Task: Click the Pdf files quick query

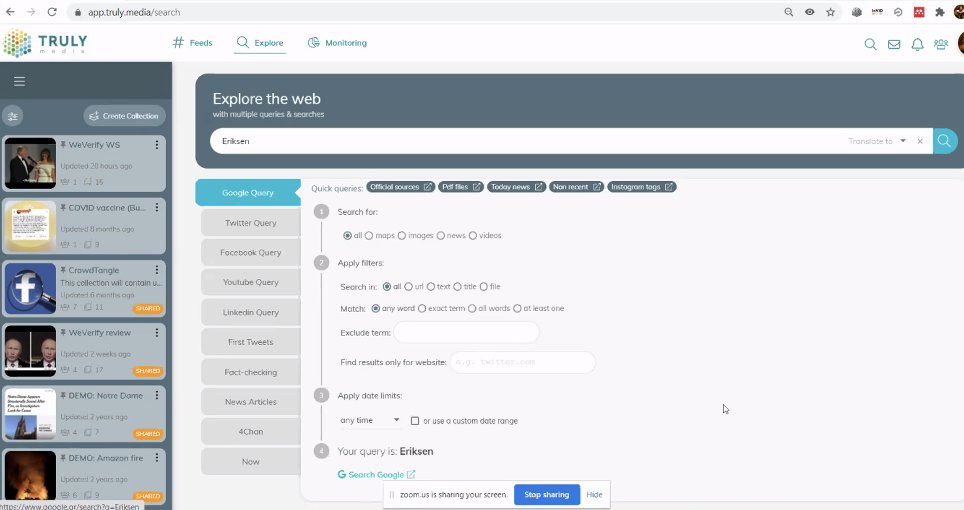Action: coord(461,187)
